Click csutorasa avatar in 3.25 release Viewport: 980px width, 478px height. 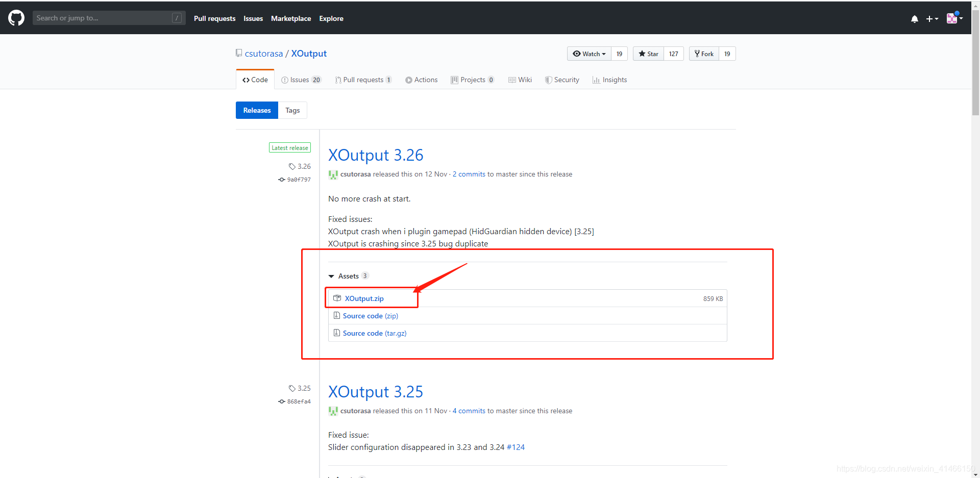coord(333,411)
